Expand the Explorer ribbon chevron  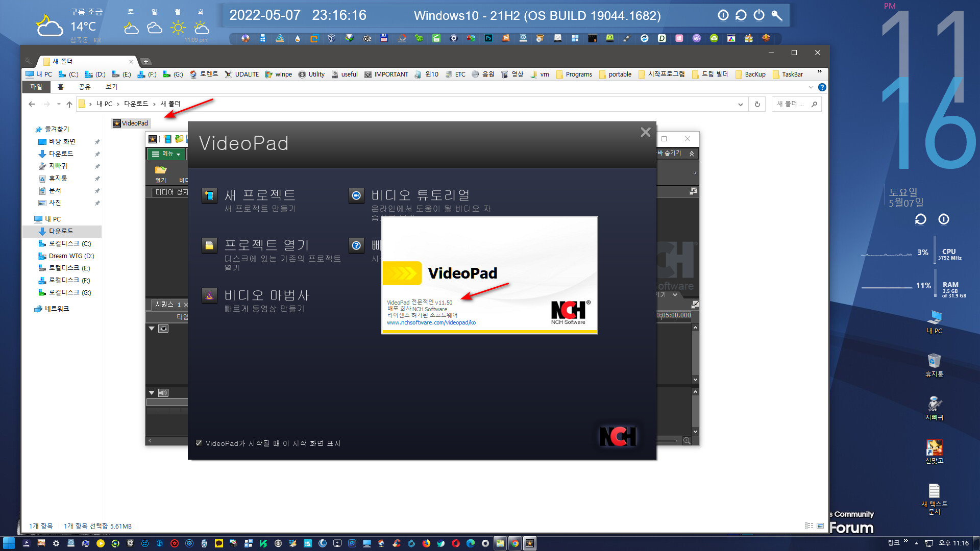tap(811, 87)
